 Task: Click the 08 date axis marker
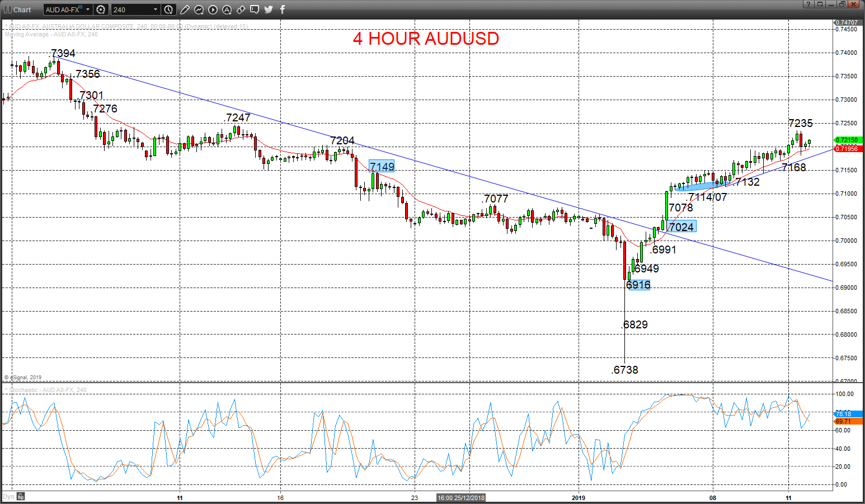(713, 498)
